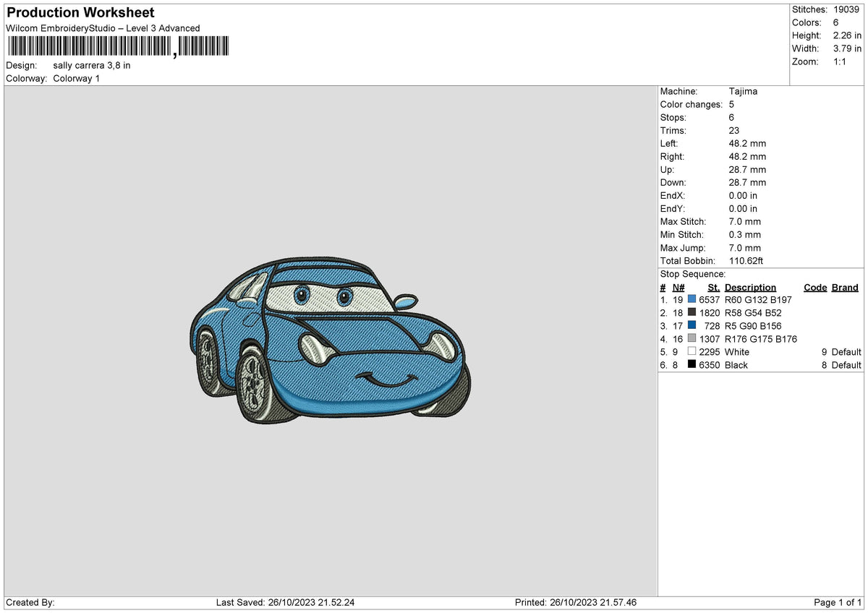Click the Production Worksheet title
The width and height of the screenshot is (868, 613).
point(80,13)
